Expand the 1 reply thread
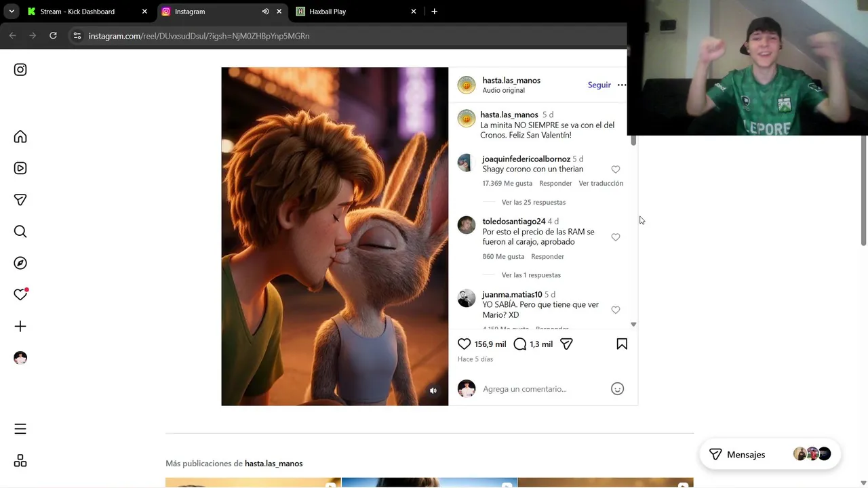 click(531, 275)
